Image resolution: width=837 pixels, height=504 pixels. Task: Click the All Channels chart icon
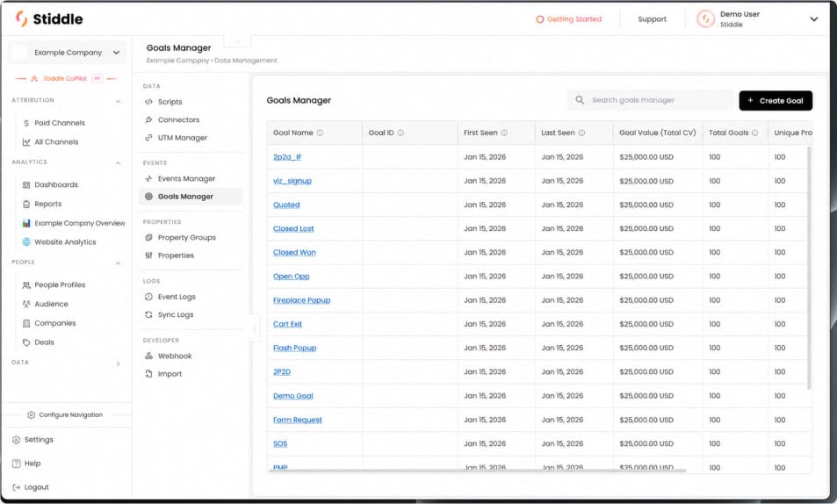click(26, 142)
